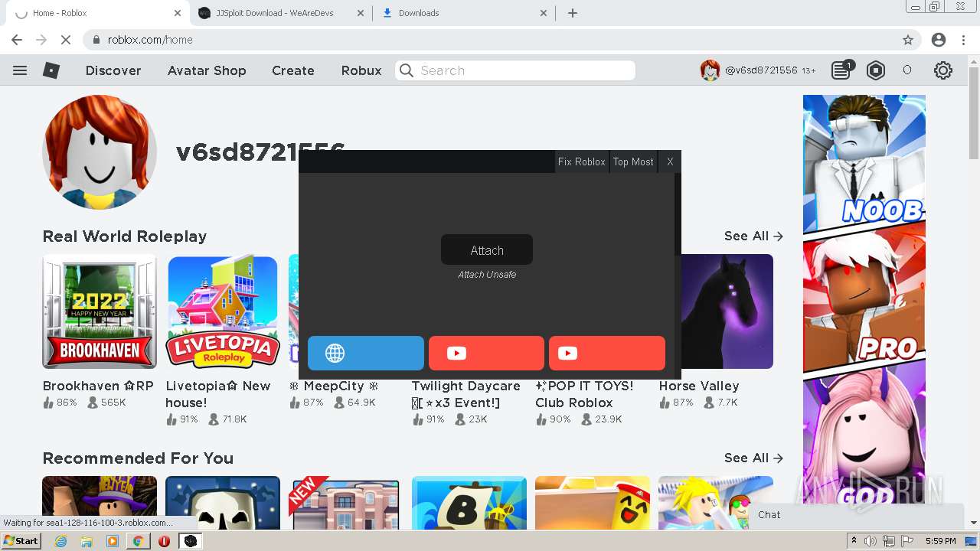Click the Attach button in JJSploit
This screenshot has width=980, height=551.
(487, 250)
